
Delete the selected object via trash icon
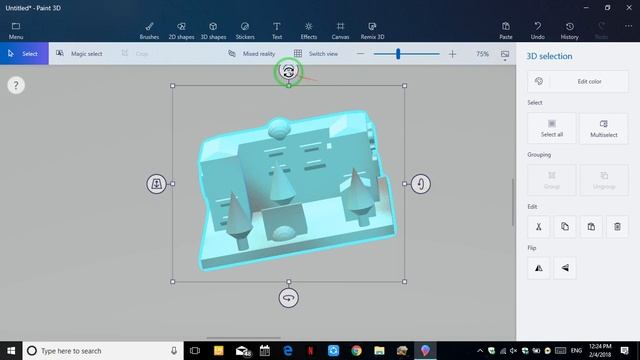point(617,227)
